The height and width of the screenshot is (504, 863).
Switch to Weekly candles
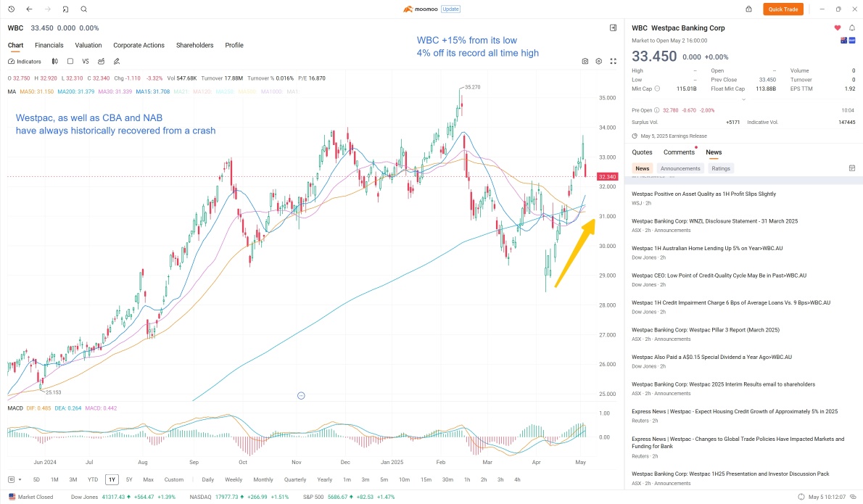234,480
